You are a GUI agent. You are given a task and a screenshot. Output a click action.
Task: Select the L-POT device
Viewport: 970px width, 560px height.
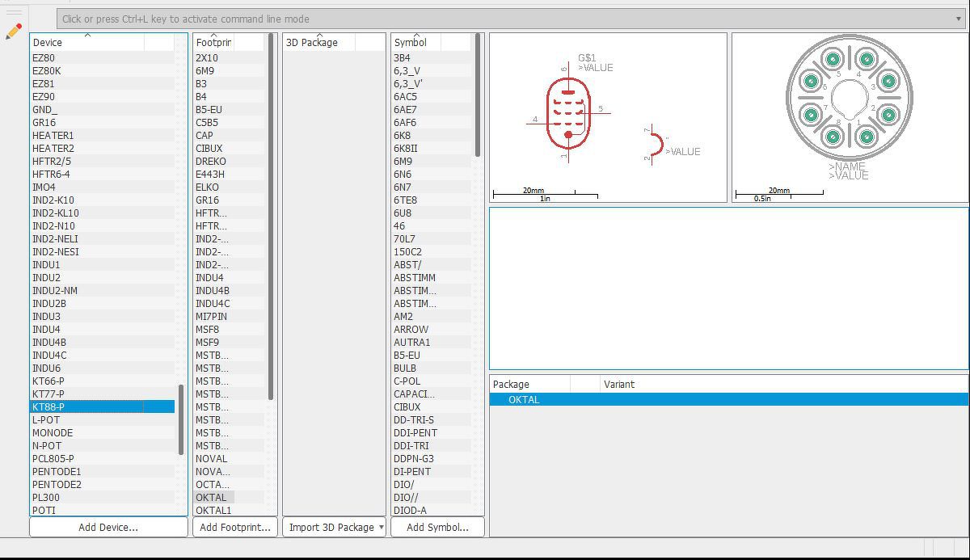point(103,419)
